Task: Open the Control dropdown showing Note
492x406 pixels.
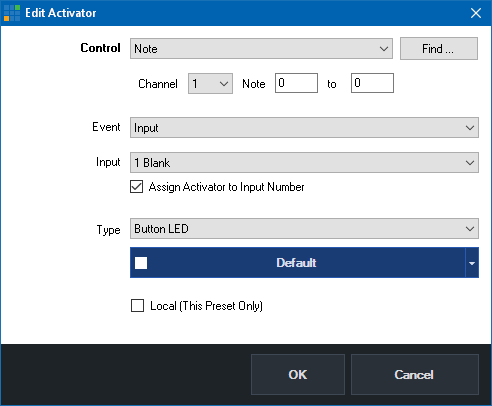Action: [261, 49]
